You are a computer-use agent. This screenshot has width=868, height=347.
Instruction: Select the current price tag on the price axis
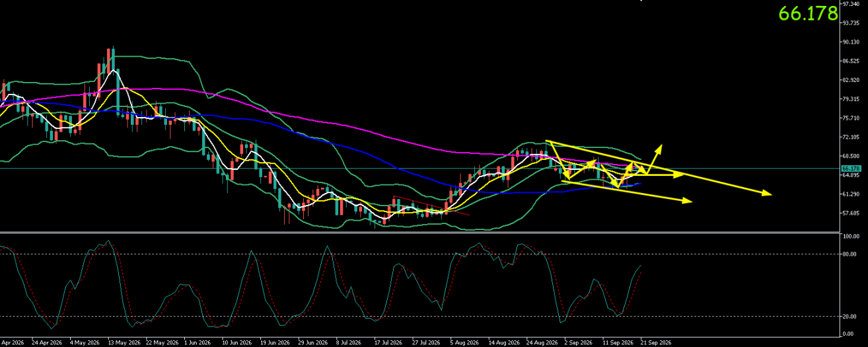click(850, 169)
